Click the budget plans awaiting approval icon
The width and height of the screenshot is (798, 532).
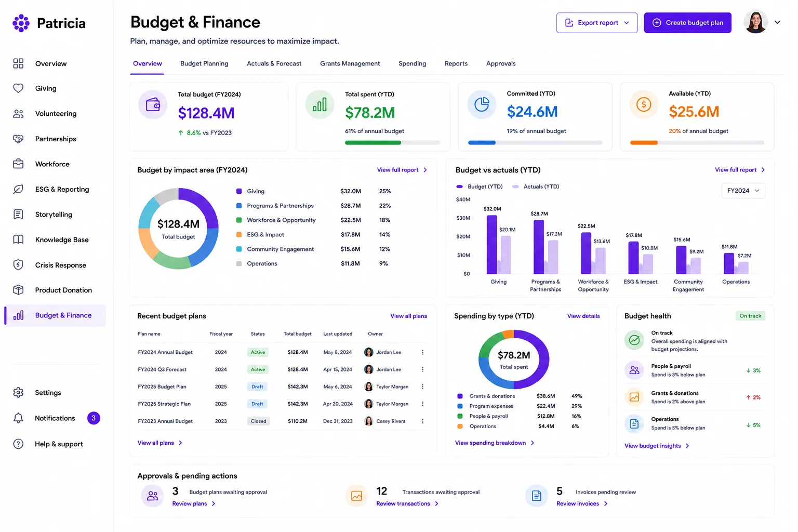point(153,496)
